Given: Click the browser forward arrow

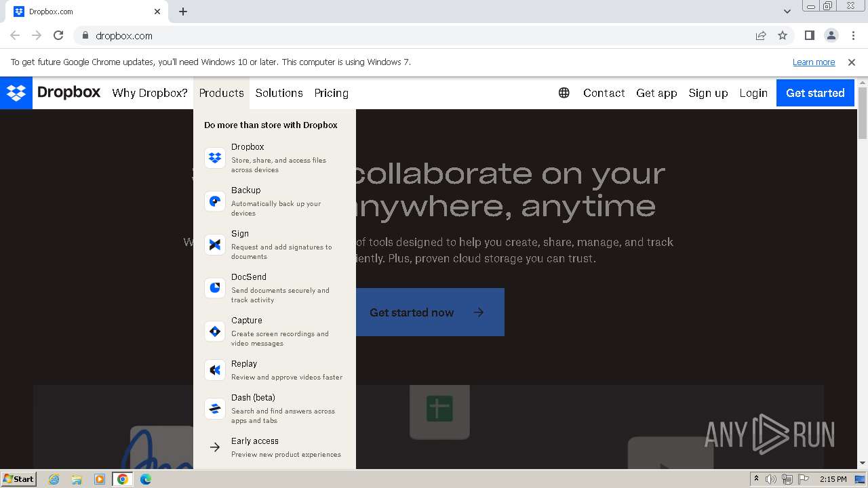Looking at the screenshot, I should pos(37,36).
